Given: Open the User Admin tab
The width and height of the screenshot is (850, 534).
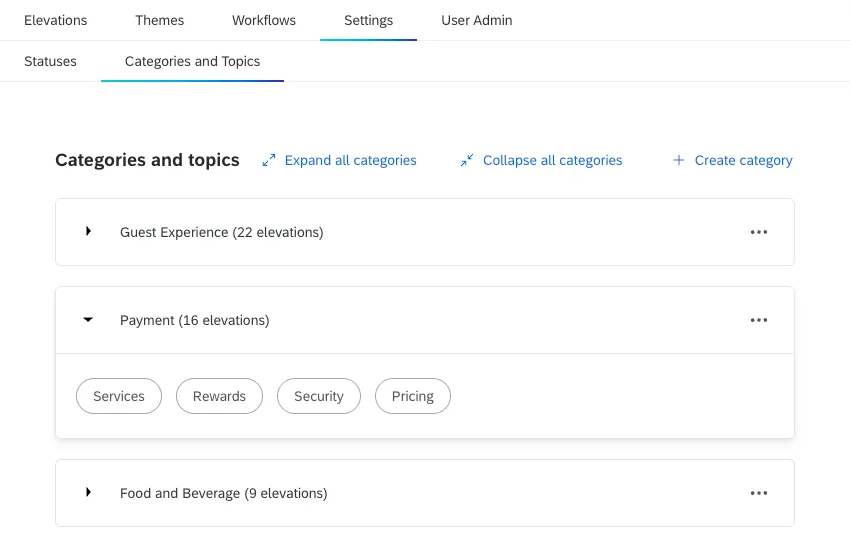Looking at the screenshot, I should click(x=477, y=20).
